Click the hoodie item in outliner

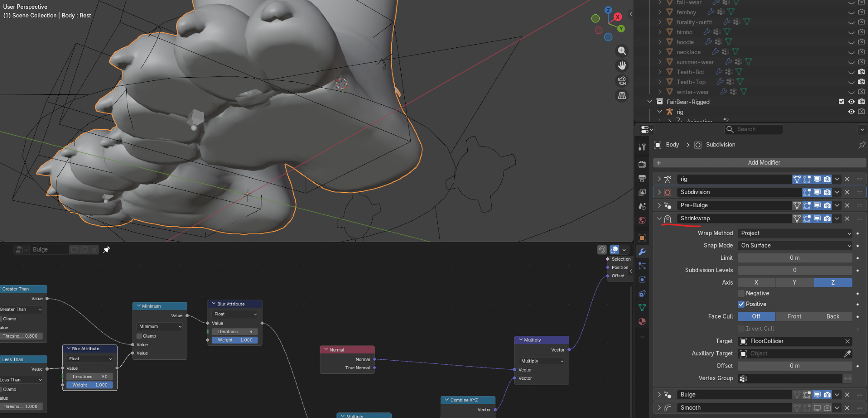(685, 42)
